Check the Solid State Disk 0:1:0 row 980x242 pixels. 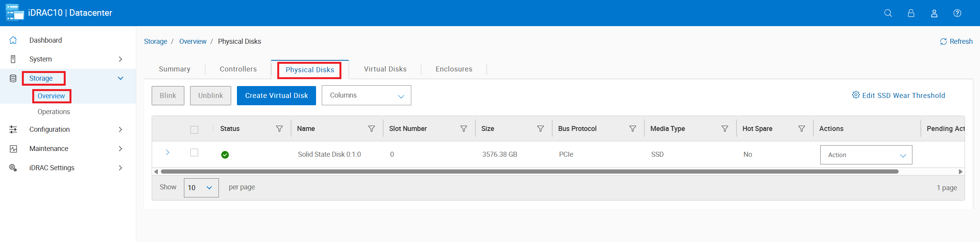pos(194,152)
